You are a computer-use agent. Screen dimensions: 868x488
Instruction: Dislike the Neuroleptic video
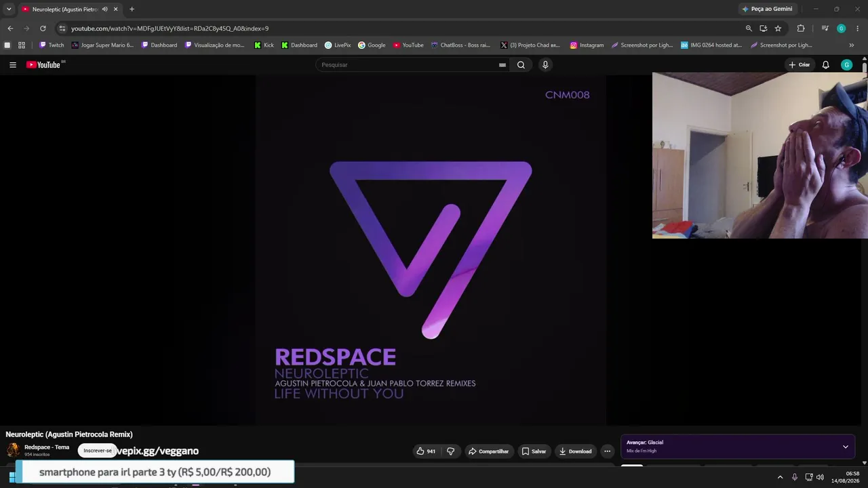coord(450,451)
